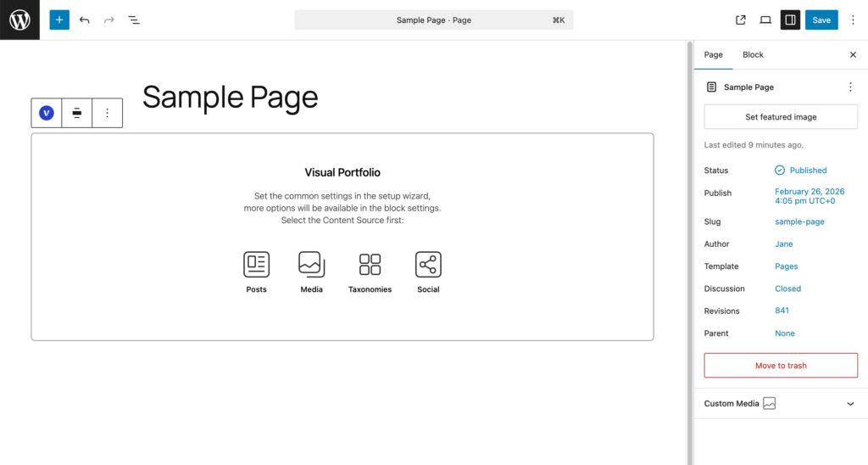Click the undo arrow icon

(x=84, y=20)
